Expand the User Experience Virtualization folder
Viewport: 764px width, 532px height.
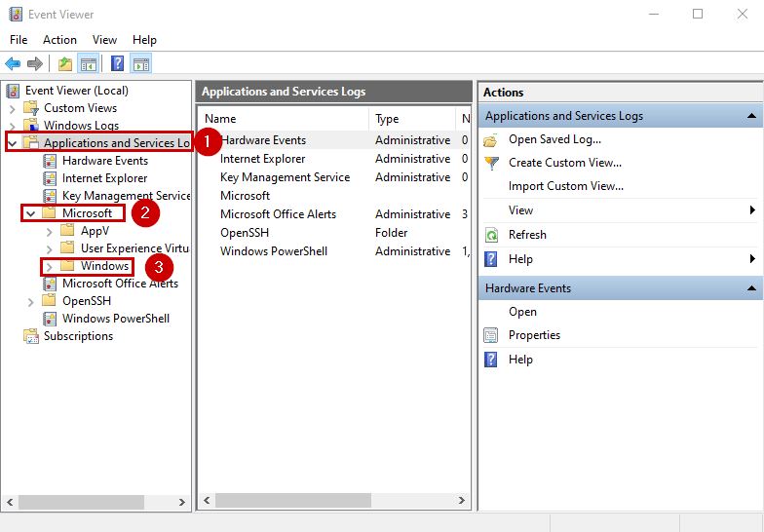[49, 249]
